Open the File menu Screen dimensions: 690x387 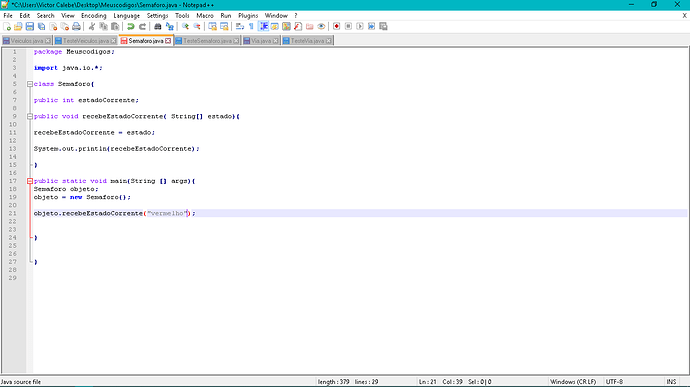[x=8, y=15]
